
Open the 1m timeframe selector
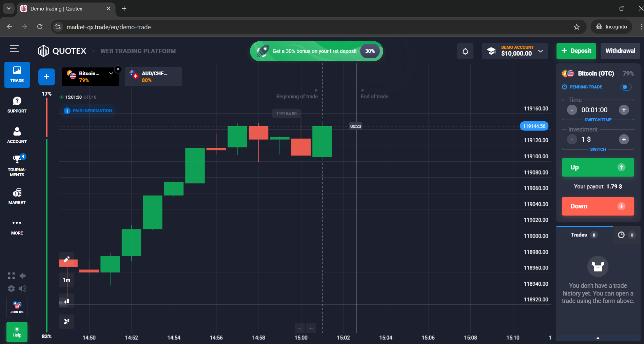click(x=67, y=280)
